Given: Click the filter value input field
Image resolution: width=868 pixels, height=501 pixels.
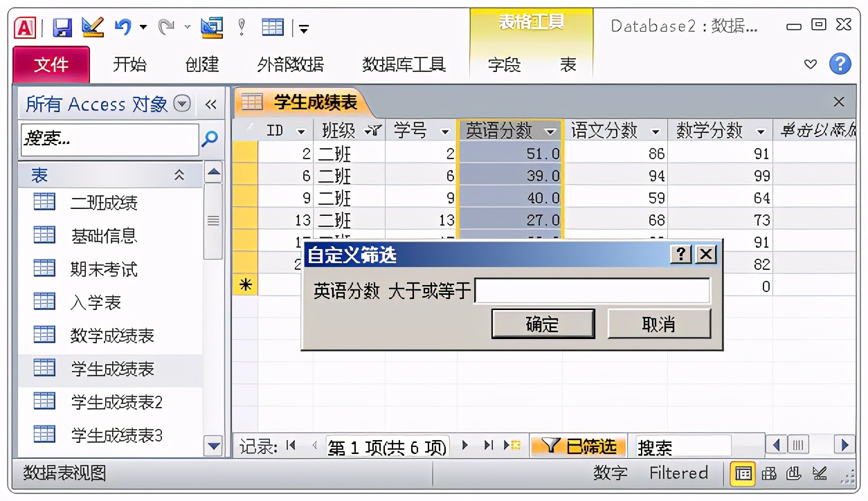Looking at the screenshot, I should coord(592,291).
